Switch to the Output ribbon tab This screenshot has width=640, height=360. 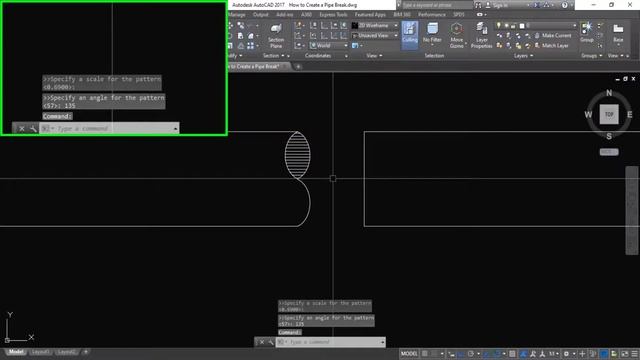pyautogui.click(x=260, y=15)
